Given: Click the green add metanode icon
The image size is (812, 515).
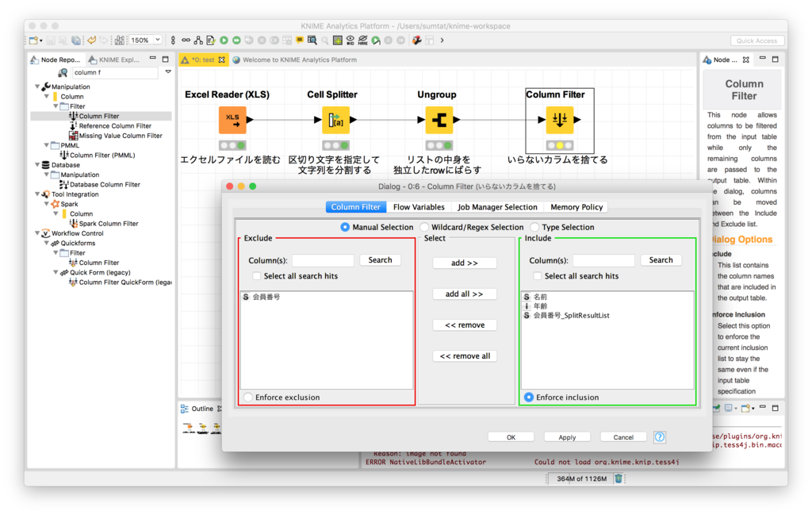Looking at the screenshot, I should tap(337, 40).
